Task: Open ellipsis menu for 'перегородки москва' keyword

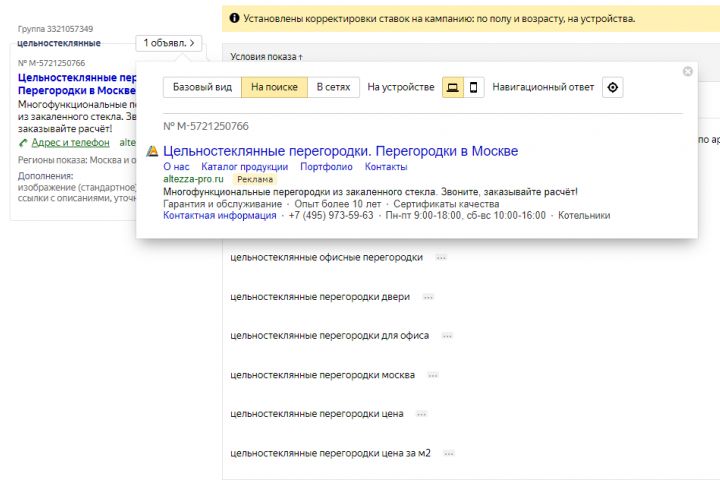Action: [x=433, y=376]
